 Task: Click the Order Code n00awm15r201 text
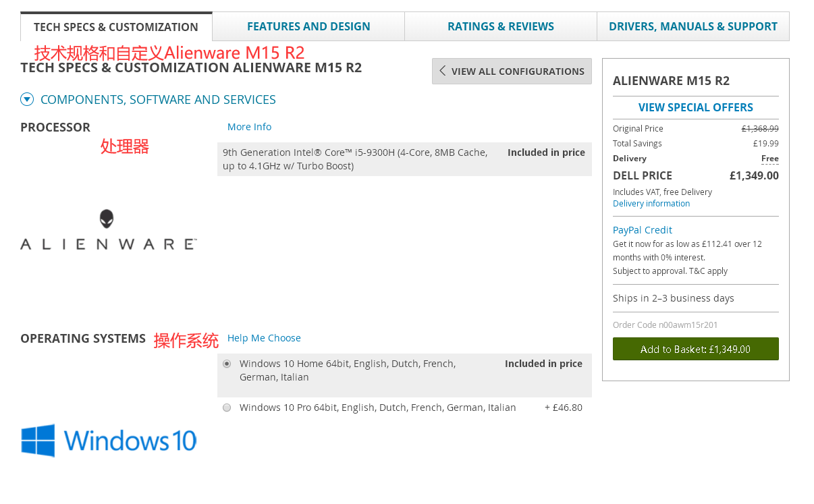pos(666,325)
